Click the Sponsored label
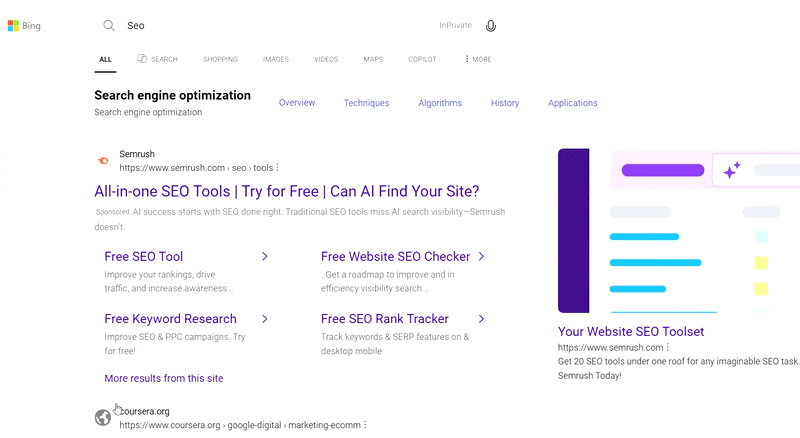Screen dimensions: 800x438 pyautogui.click(x=112, y=212)
